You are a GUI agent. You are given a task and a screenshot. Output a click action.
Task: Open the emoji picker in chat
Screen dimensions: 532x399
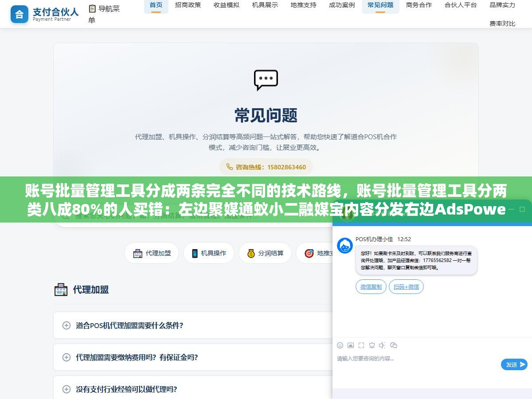click(x=340, y=345)
